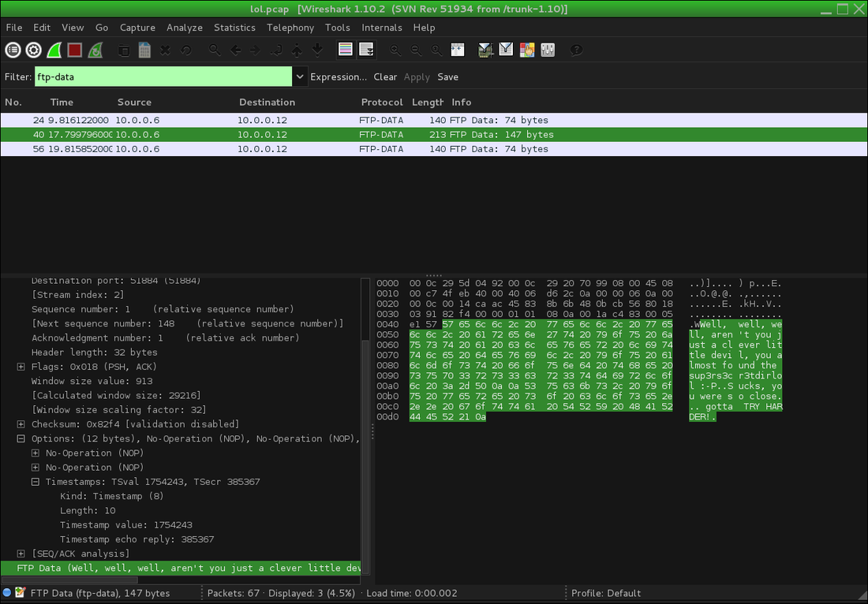Screen dimensions: 868x604
Task: Open the View menu
Action: [73, 28]
